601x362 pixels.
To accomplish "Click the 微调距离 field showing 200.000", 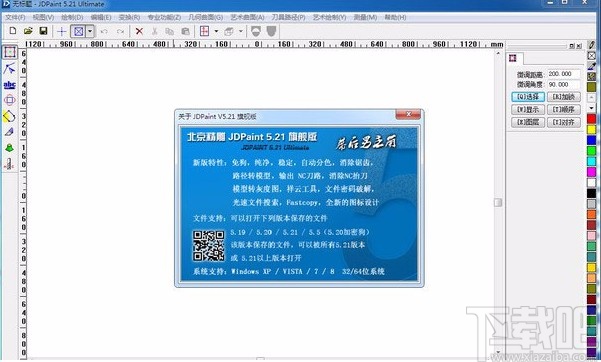I will (x=563, y=74).
